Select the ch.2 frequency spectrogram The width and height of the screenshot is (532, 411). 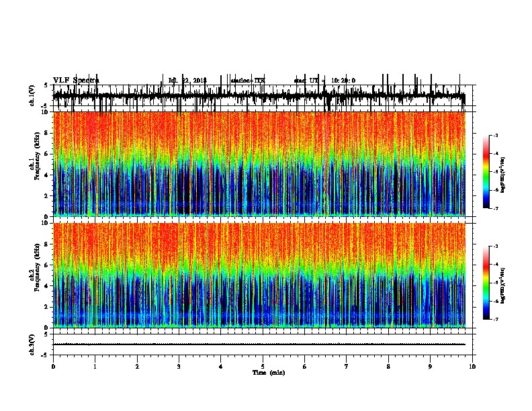(259, 275)
